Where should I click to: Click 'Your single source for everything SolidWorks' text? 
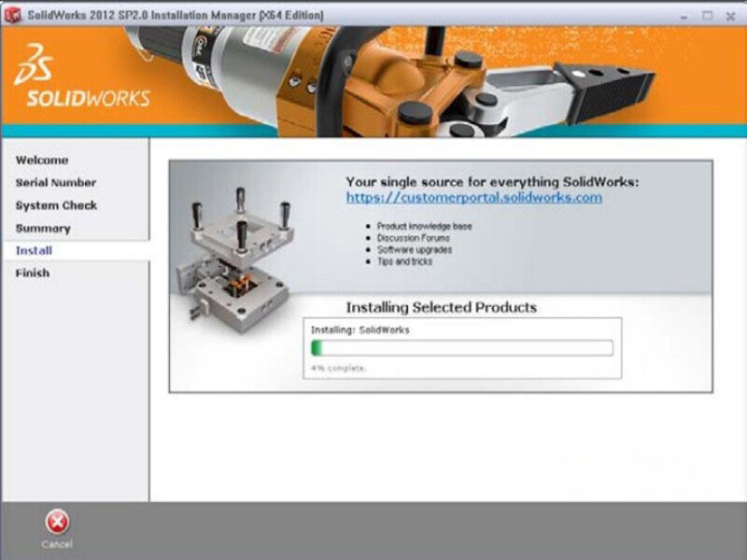(493, 182)
